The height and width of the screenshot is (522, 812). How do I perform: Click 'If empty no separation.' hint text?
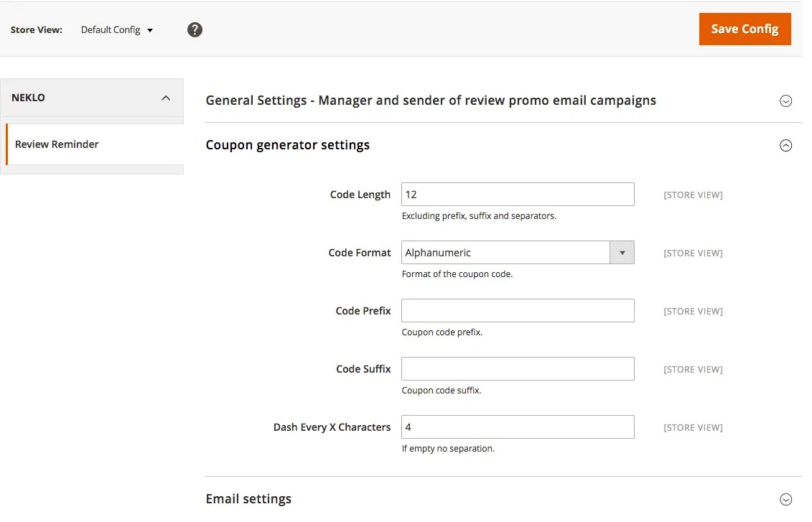pos(448,449)
